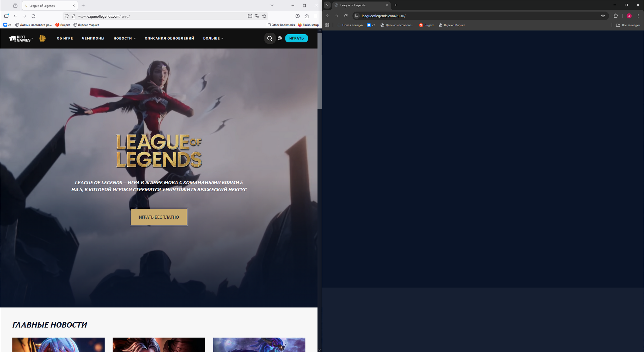Click the Firefox page vertical scrollbar
Screen dimensions: 644x352
click(x=319, y=71)
